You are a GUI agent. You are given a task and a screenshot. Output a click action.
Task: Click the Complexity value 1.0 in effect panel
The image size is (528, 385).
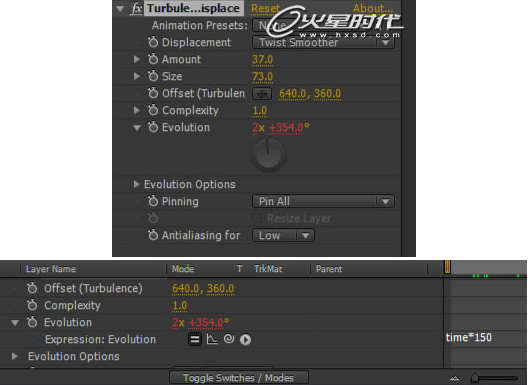pos(260,110)
